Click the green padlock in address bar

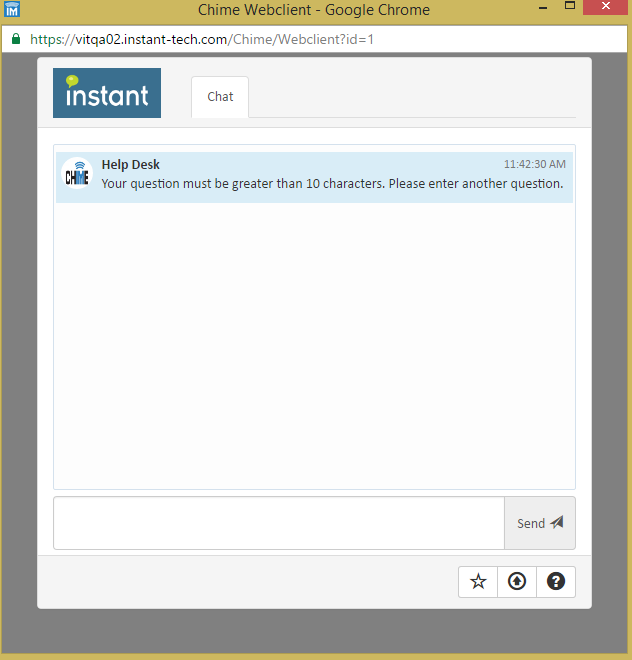point(16,39)
